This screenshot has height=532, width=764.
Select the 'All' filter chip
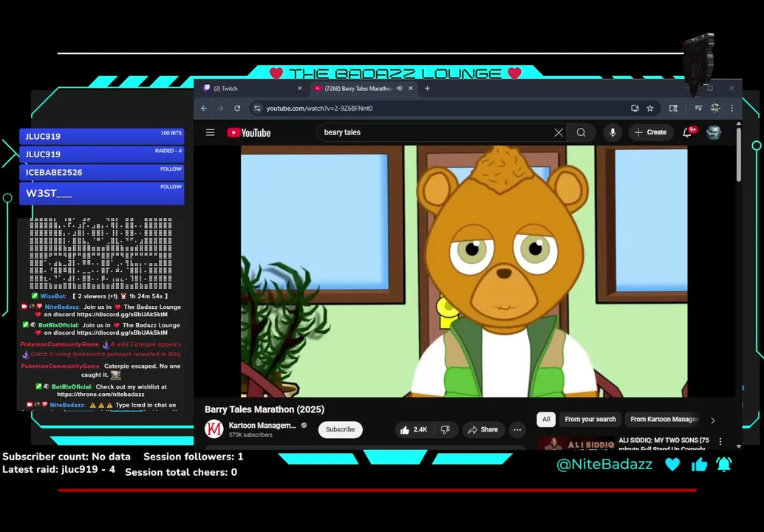pyautogui.click(x=546, y=419)
